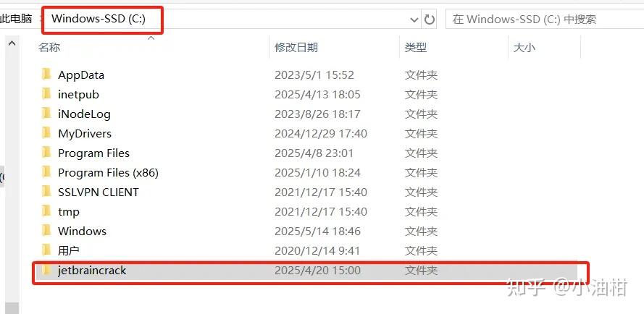The width and height of the screenshot is (644, 314).
Task: Click the iNodeLog folder icon
Action: (x=46, y=114)
